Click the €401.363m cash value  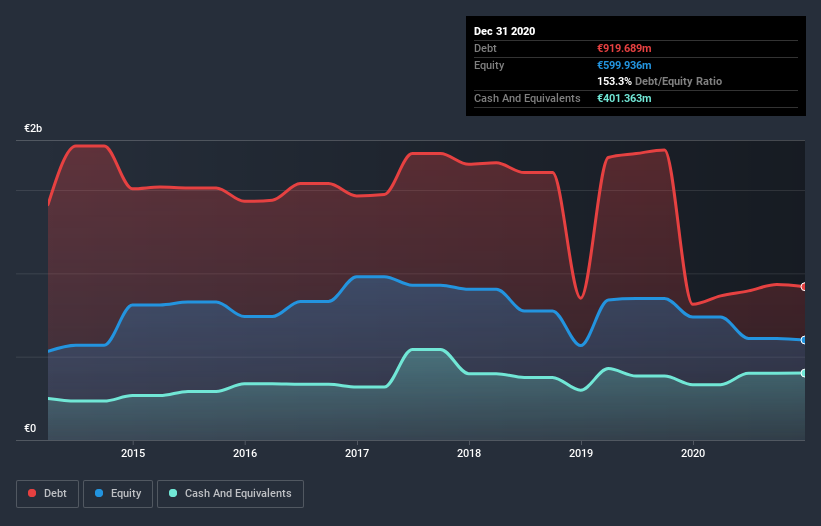coord(624,98)
